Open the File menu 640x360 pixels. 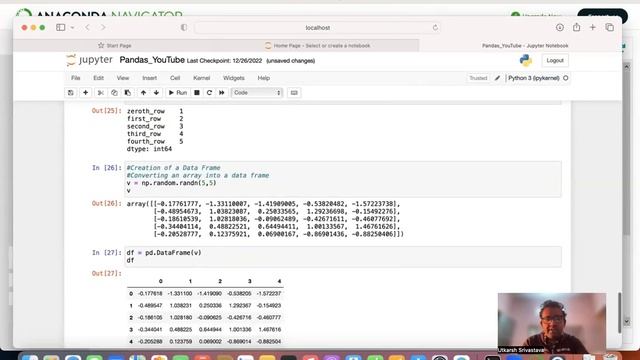click(76, 78)
